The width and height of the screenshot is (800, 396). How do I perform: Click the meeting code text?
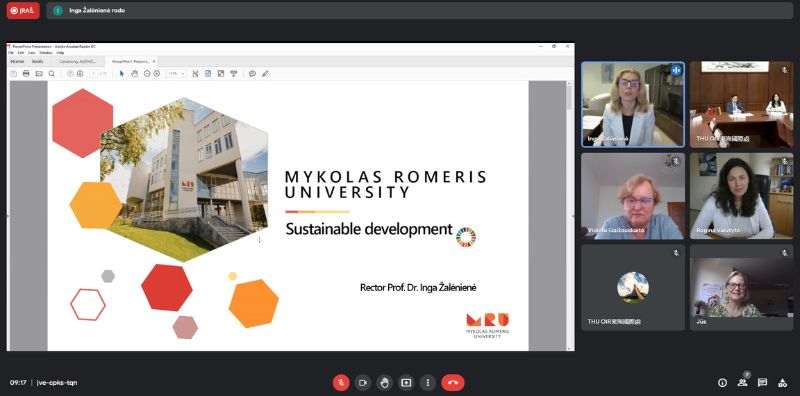57,382
